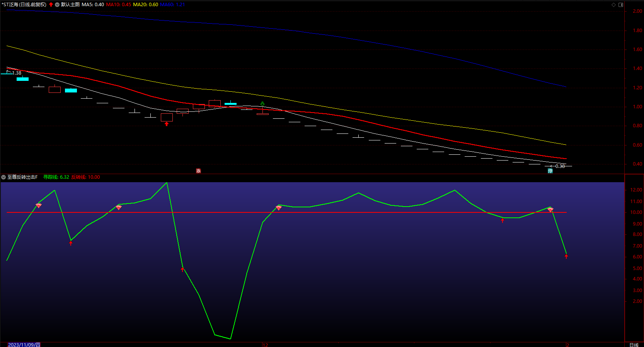The width and height of the screenshot is (644, 347).
Task: Click the red arrow on the steep indicator drop
Action: click(x=182, y=269)
